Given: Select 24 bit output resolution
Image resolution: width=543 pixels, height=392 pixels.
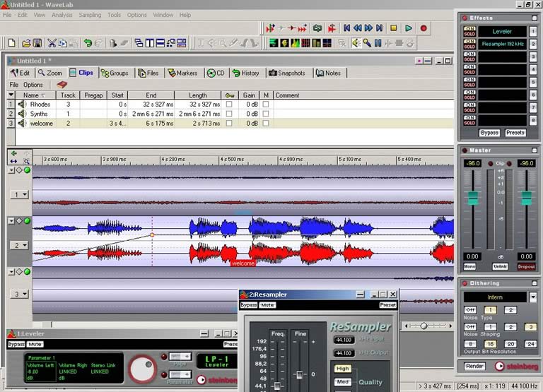Looking at the screenshot, I should pos(530,344).
